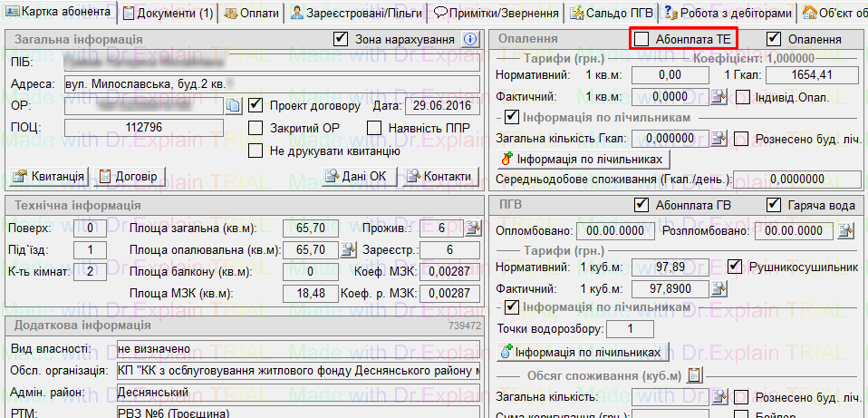Click the info icon beside Зона нарахування
This screenshot has width=868, height=418.
[469, 39]
